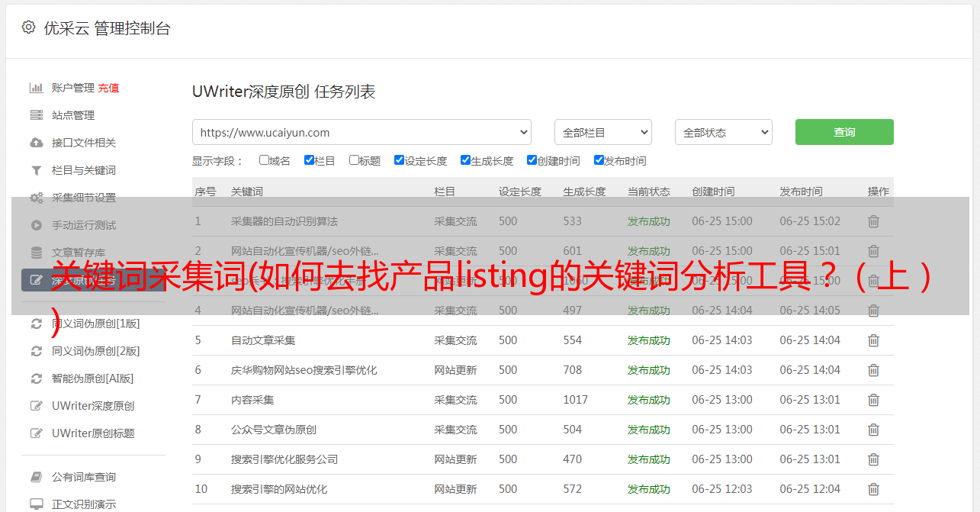Click generated length value 708
980x512 pixels.
point(573,370)
